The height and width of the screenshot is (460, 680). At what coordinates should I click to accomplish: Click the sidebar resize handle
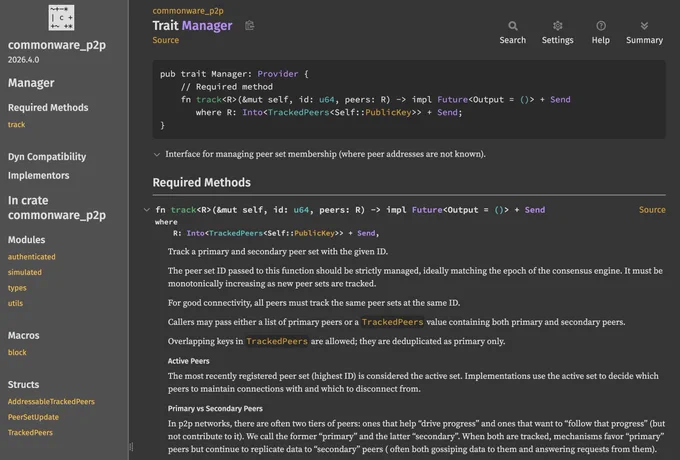point(131,447)
